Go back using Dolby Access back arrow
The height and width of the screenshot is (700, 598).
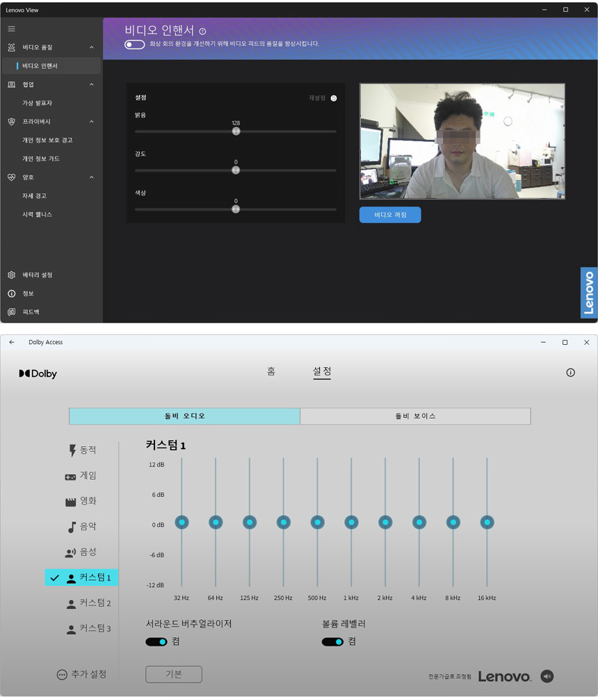(x=12, y=342)
